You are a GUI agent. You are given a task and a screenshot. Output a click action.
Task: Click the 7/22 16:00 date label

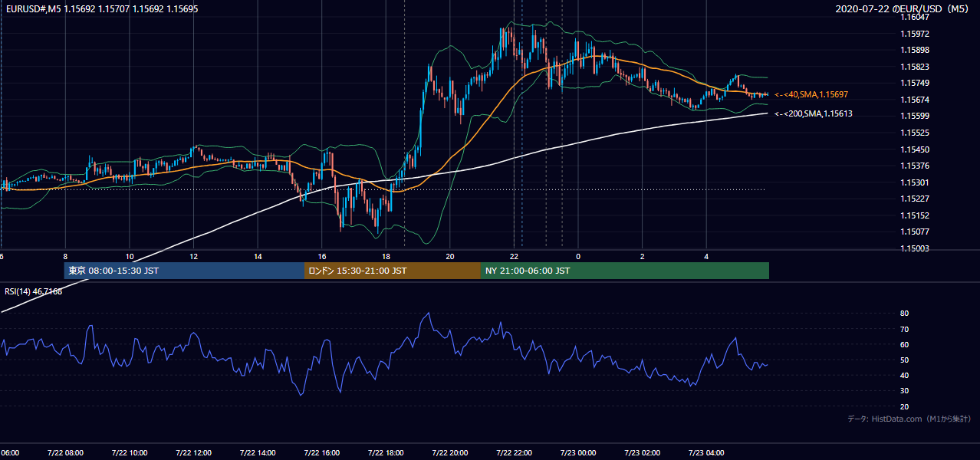coord(322,453)
